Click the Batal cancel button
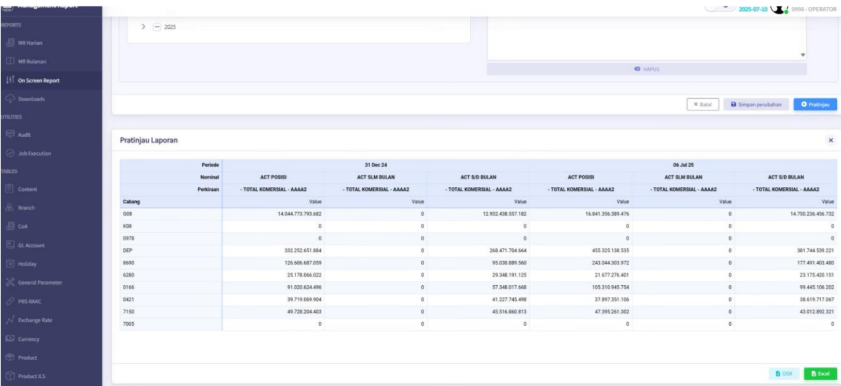Image resolution: width=841 pixels, height=386 pixels. pos(703,105)
